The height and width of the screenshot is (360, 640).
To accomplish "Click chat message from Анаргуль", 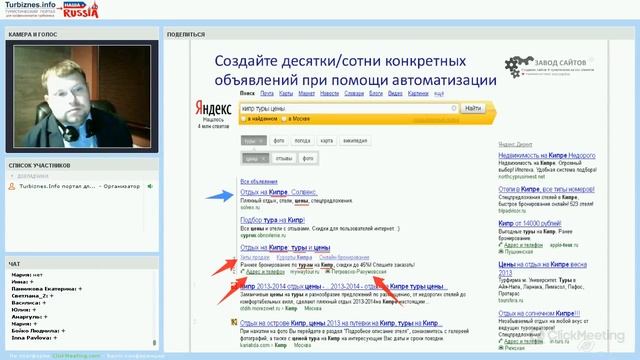I will coord(29,317).
